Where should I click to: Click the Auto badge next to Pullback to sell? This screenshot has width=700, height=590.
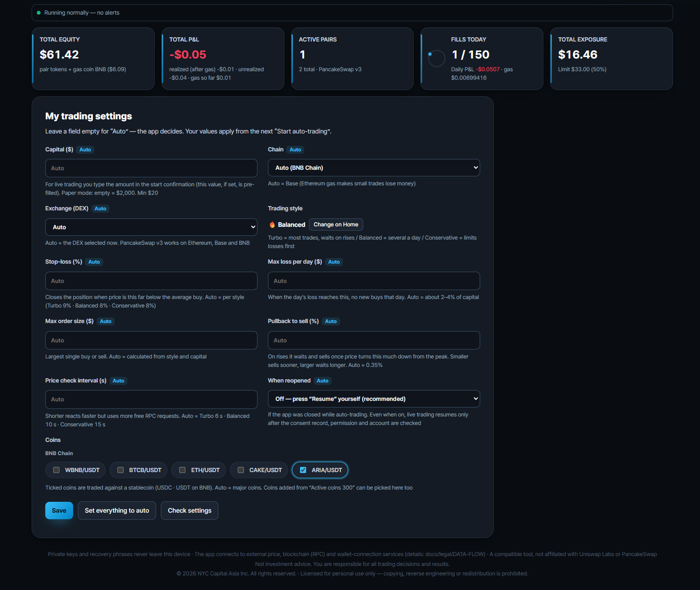click(x=331, y=321)
